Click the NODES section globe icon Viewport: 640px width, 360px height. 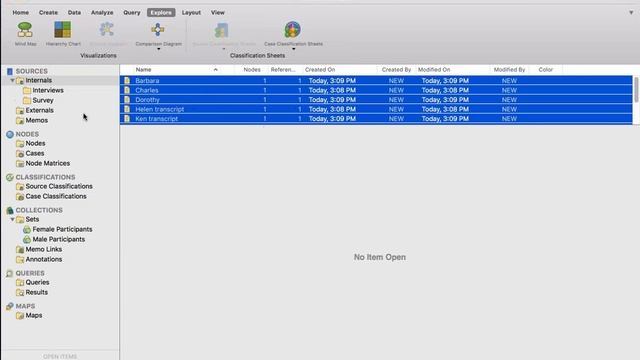10,134
